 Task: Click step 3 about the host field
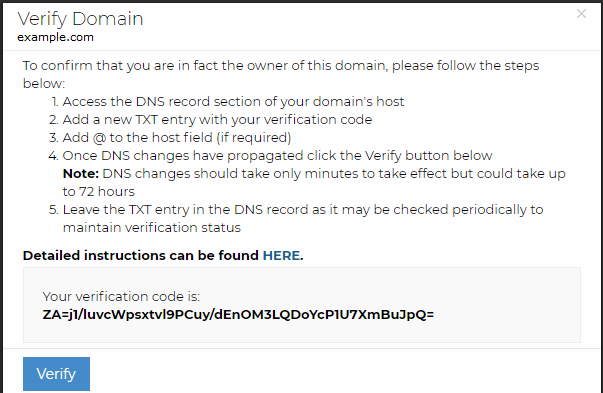[170, 138]
